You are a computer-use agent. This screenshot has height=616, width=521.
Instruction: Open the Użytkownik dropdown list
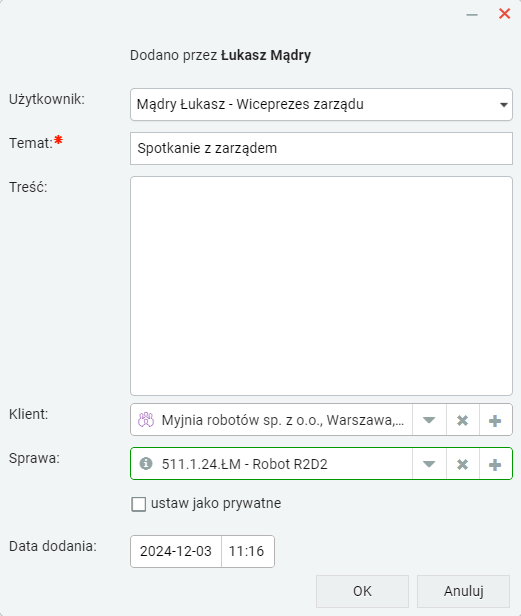321,104
